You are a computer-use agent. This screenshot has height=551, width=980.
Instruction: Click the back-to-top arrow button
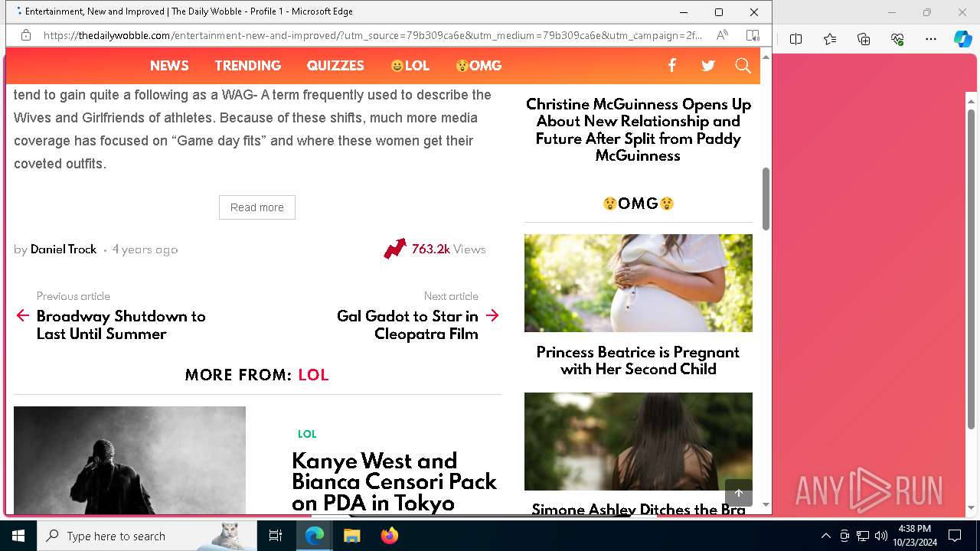pyautogui.click(x=739, y=493)
